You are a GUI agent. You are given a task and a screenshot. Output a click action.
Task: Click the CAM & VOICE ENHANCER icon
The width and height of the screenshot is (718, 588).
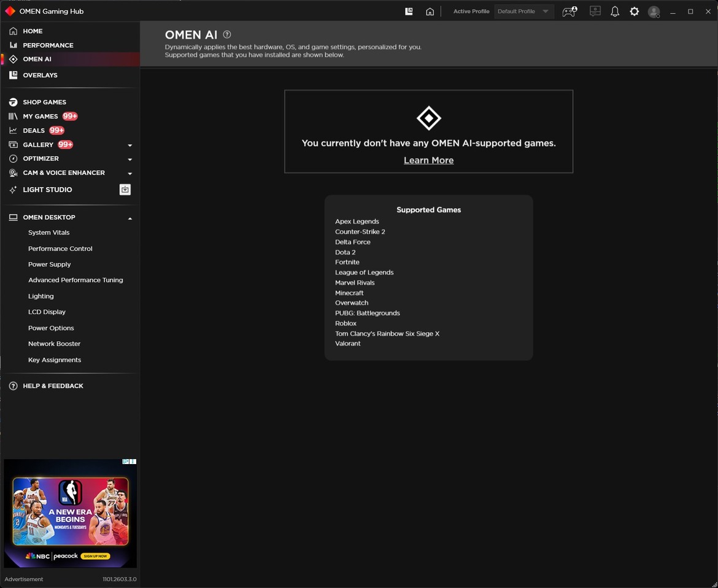click(14, 173)
